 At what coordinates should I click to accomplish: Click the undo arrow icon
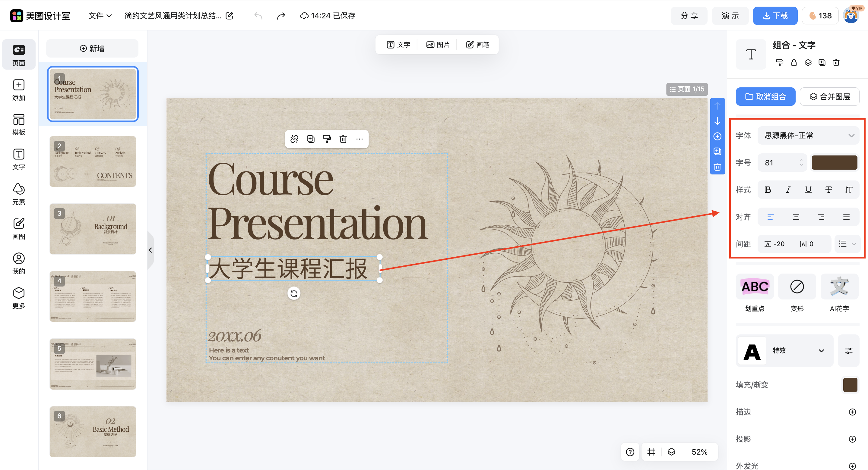(x=258, y=16)
